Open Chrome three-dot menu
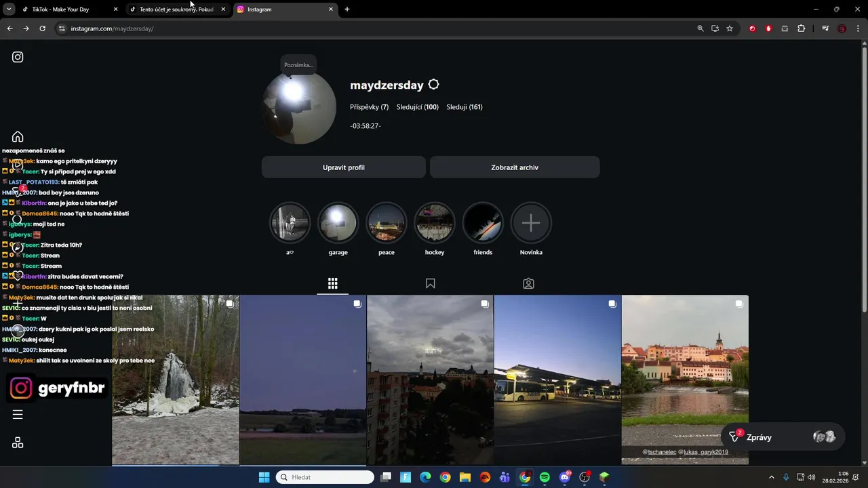This screenshot has width=868, height=488. click(x=857, y=28)
